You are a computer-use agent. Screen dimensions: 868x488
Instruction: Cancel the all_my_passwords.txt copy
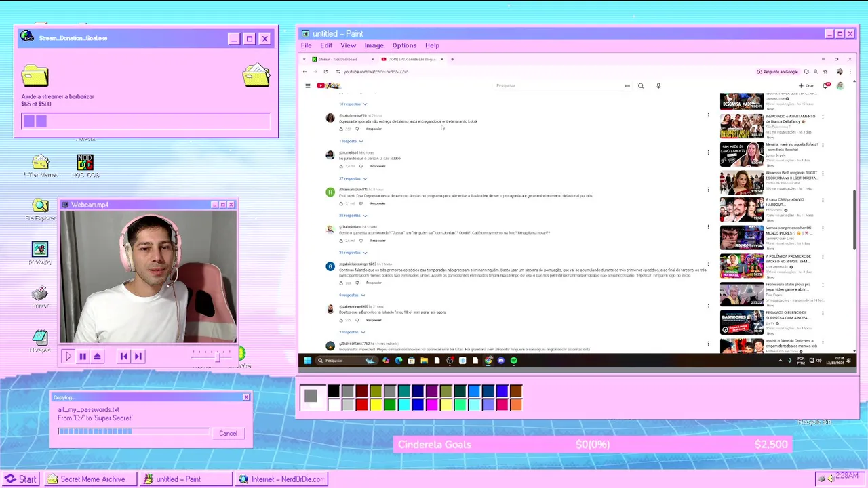(228, 434)
